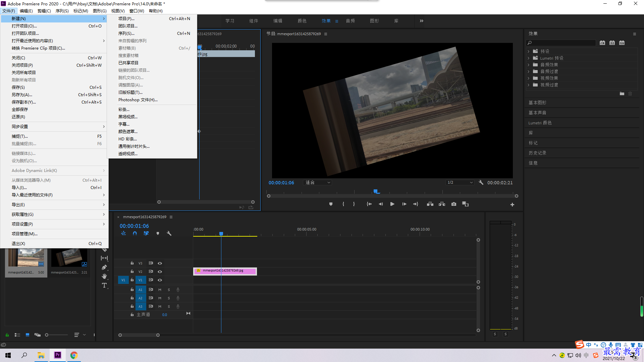Expand 音频过渡 folder

(x=529, y=71)
